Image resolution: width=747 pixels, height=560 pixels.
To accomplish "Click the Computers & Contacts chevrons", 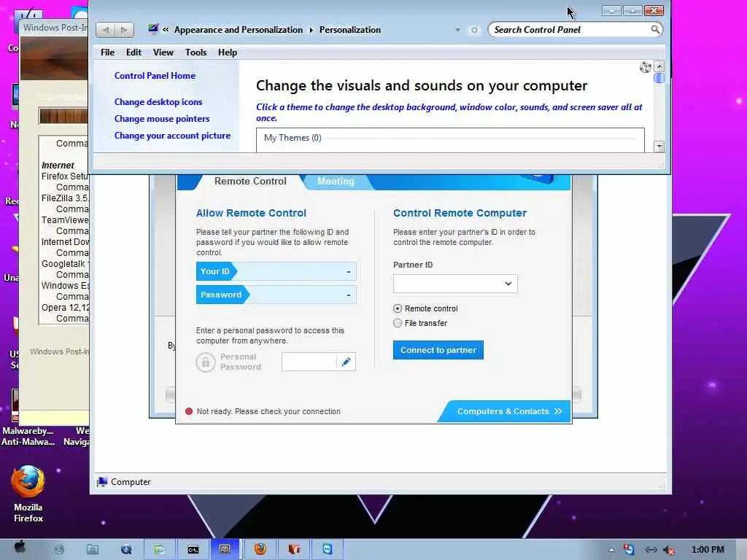I will tap(558, 411).
